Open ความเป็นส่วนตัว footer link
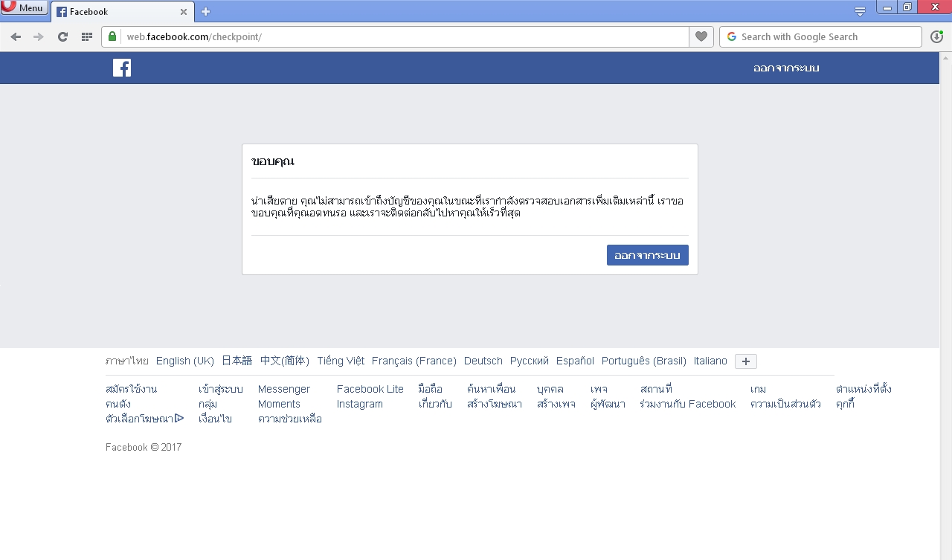952x560 pixels. 786,404
